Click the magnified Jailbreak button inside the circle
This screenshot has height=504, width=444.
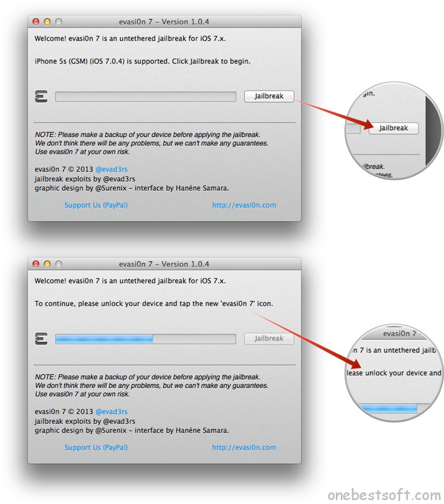pos(393,128)
